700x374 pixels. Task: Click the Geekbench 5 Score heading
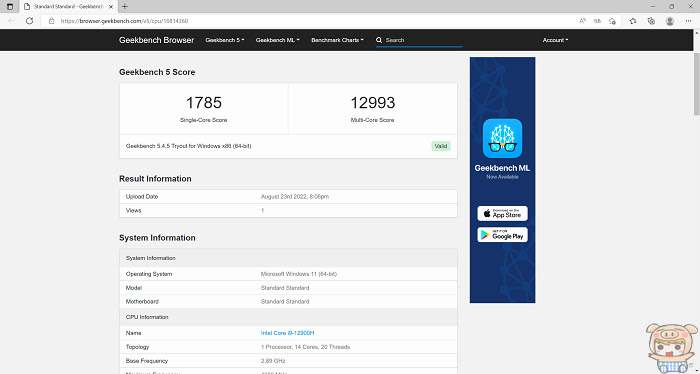click(x=157, y=72)
